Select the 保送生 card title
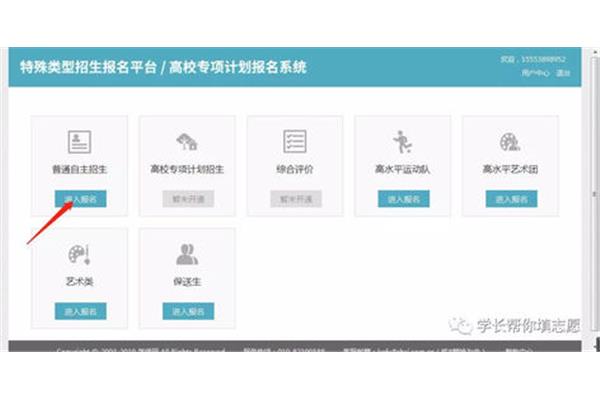Screen dimensions: 600x400 (x=187, y=282)
